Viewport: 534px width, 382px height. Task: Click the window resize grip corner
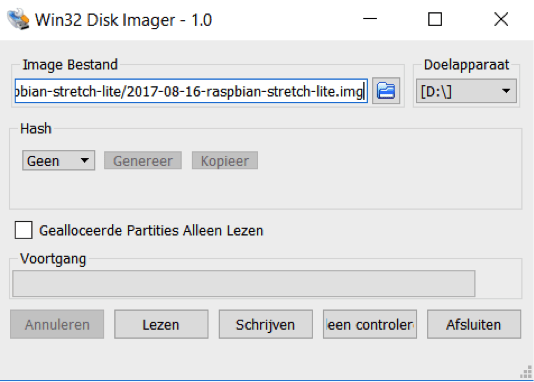(526, 372)
